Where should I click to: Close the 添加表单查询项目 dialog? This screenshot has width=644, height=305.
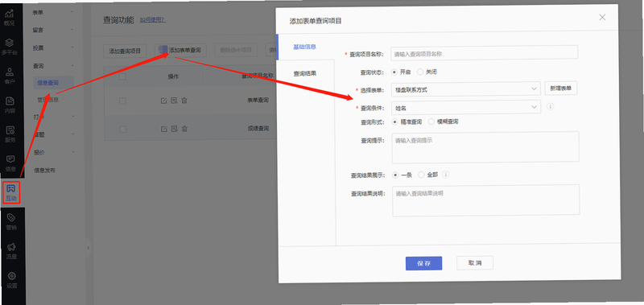point(602,17)
